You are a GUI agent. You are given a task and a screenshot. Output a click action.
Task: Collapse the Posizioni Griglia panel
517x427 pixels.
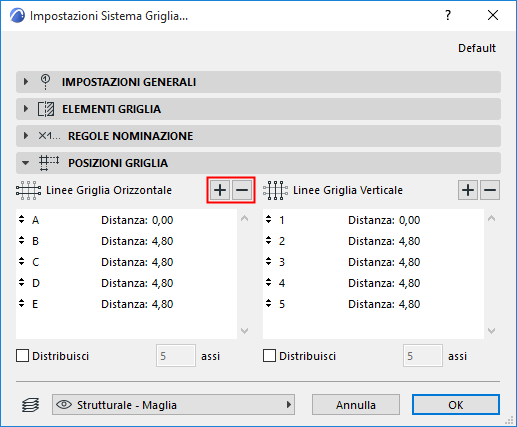click(x=25, y=163)
